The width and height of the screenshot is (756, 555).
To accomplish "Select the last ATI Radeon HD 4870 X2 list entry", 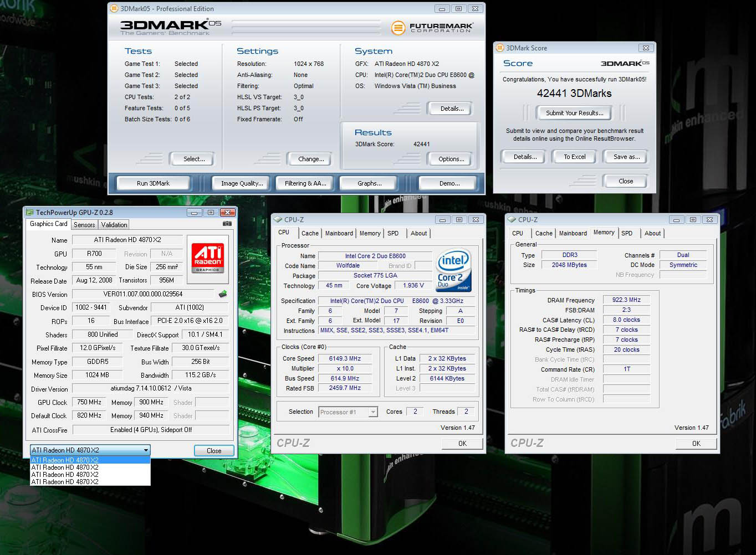I will tap(90, 482).
